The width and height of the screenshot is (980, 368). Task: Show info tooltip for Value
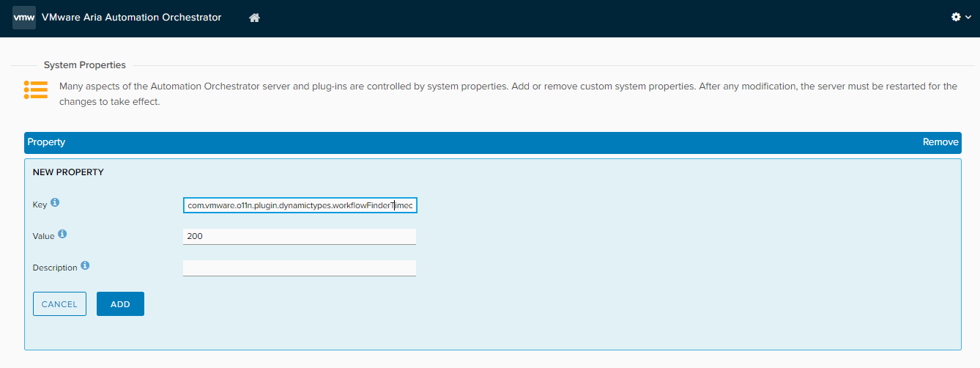coord(62,234)
